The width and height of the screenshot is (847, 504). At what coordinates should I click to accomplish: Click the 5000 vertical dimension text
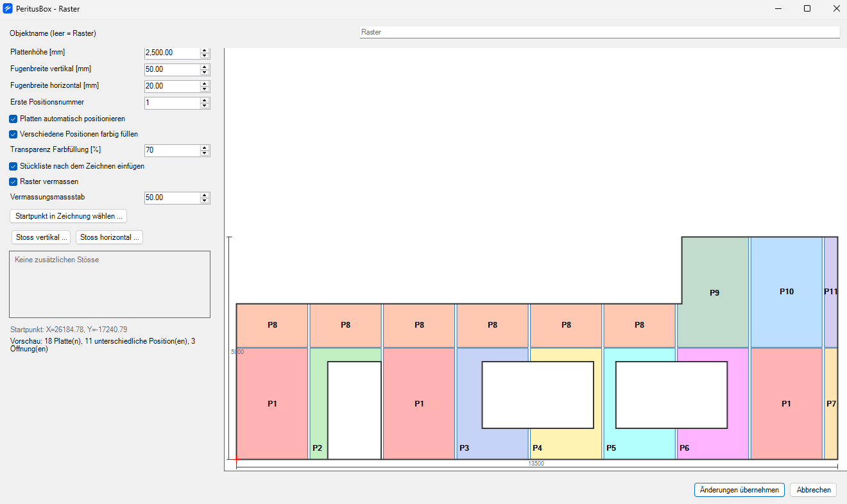point(237,352)
